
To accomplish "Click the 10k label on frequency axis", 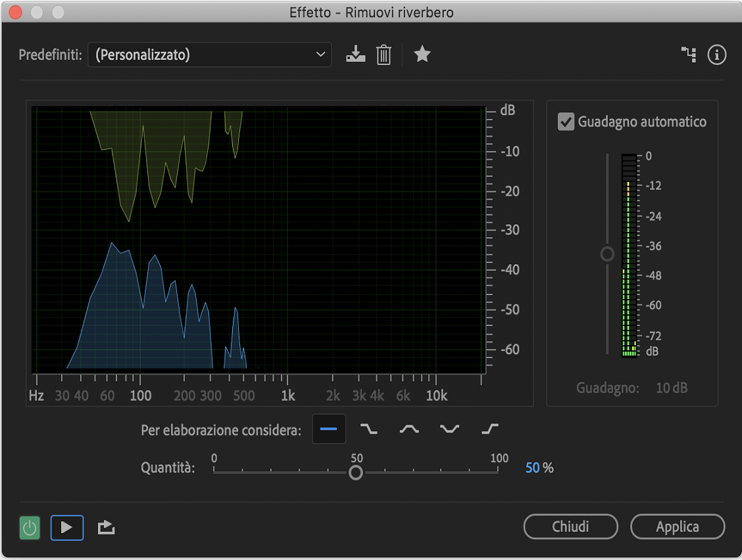I will (436, 396).
